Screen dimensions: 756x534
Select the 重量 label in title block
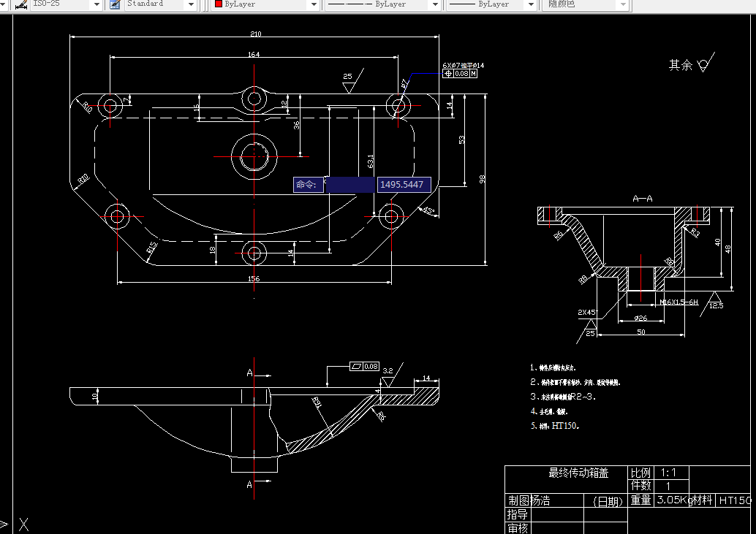point(640,500)
